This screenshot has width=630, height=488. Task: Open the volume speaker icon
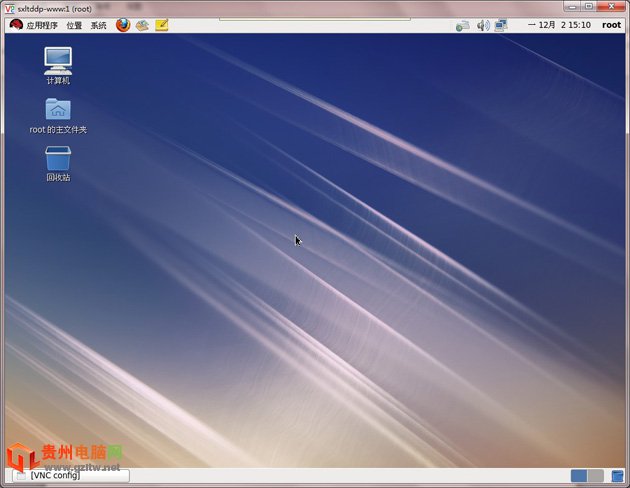483,26
